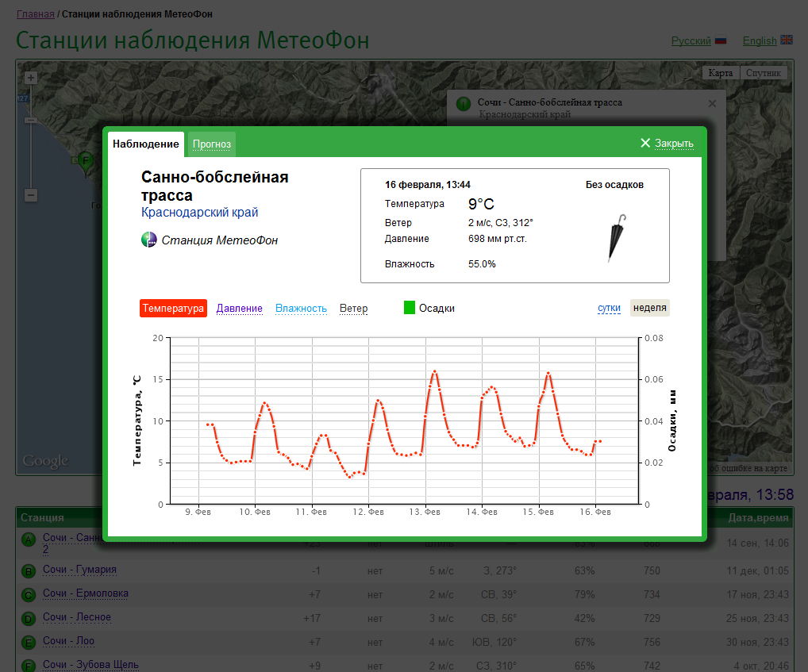Show the Ветер chart

(x=353, y=308)
